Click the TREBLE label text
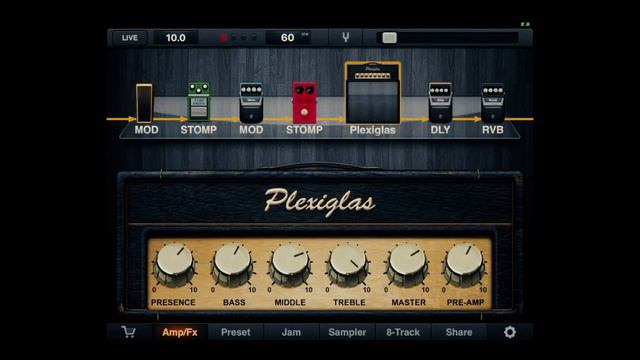Screen dimensions: 640x360 coord(349,302)
